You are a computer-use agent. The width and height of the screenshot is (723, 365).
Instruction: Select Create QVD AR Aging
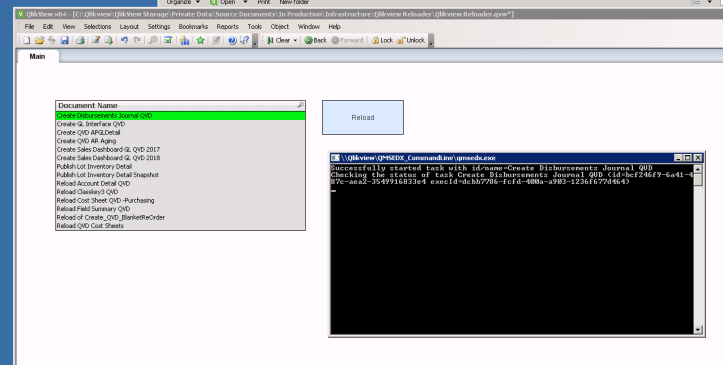[x=180, y=141]
